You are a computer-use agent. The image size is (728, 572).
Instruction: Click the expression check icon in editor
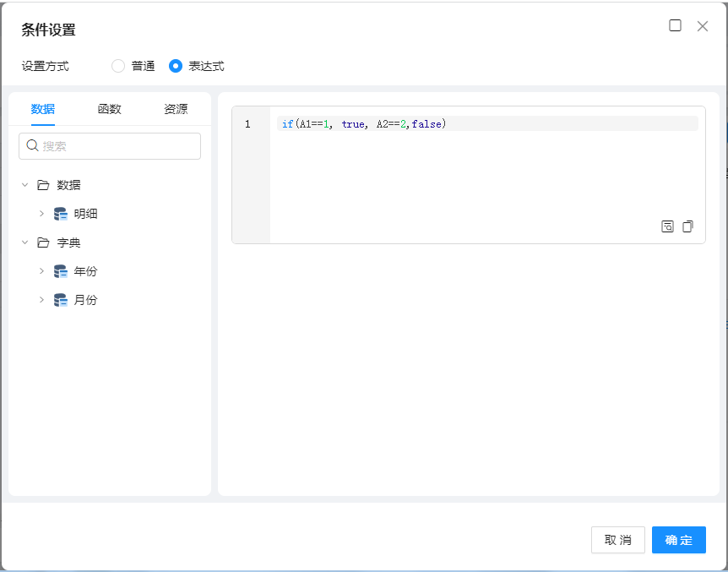coord(667,226)
